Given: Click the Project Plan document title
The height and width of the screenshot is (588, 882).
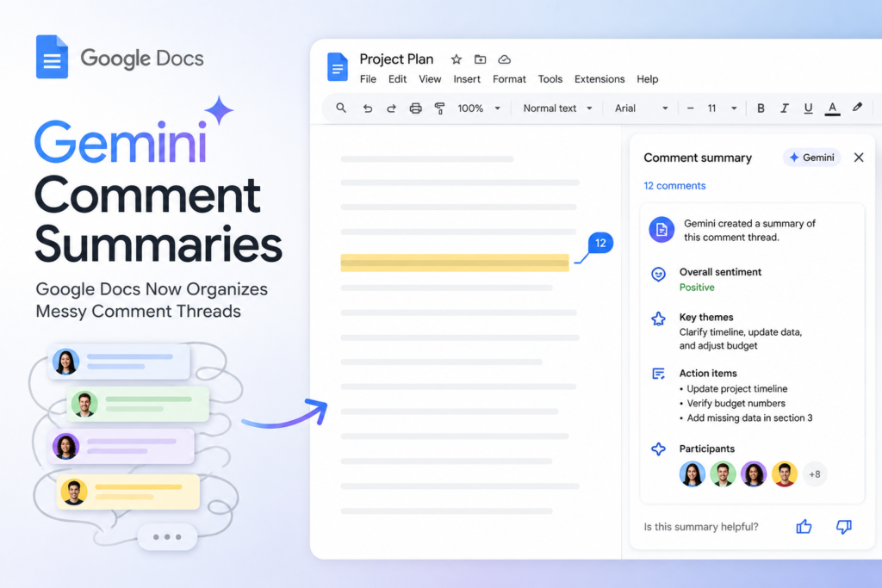Looking at the screenshot, I should click(396, 59).
